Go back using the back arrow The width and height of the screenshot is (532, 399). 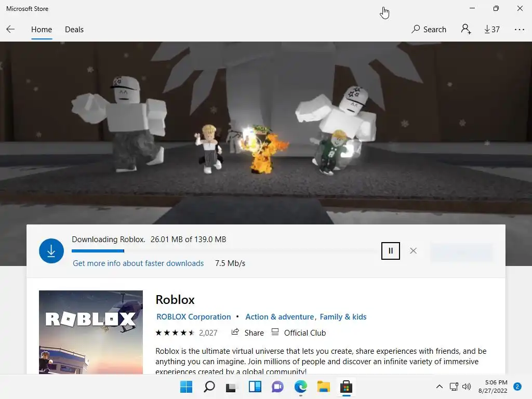[10, 29]
